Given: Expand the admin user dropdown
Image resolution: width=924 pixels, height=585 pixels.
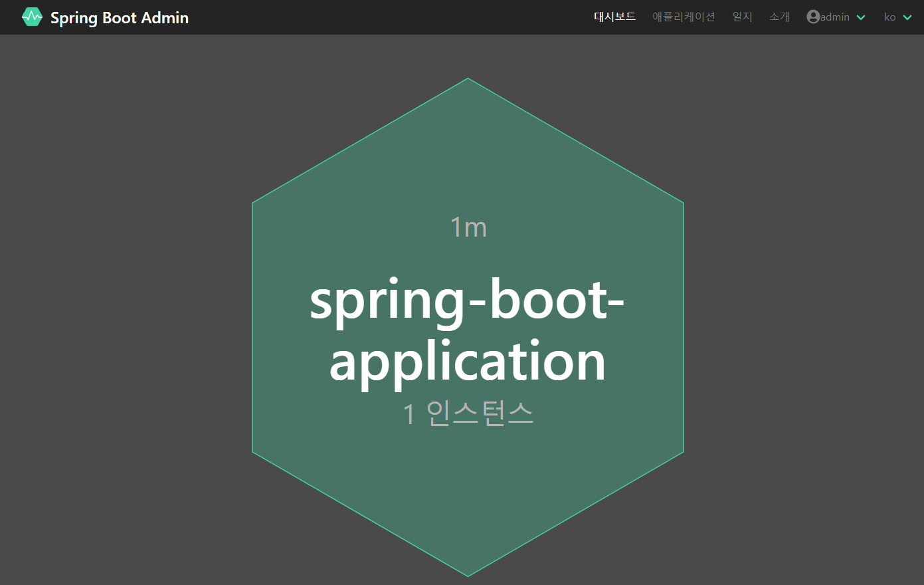Looking at the screenshot, I should [x=836, y=17].
